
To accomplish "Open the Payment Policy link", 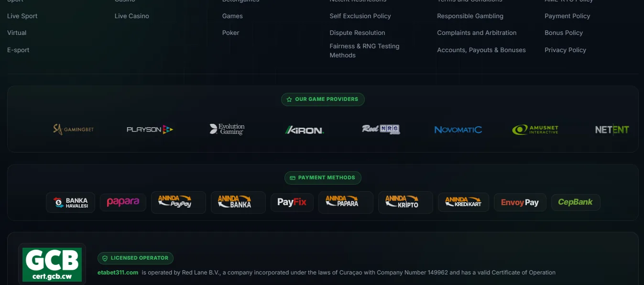I will (568, 16).
